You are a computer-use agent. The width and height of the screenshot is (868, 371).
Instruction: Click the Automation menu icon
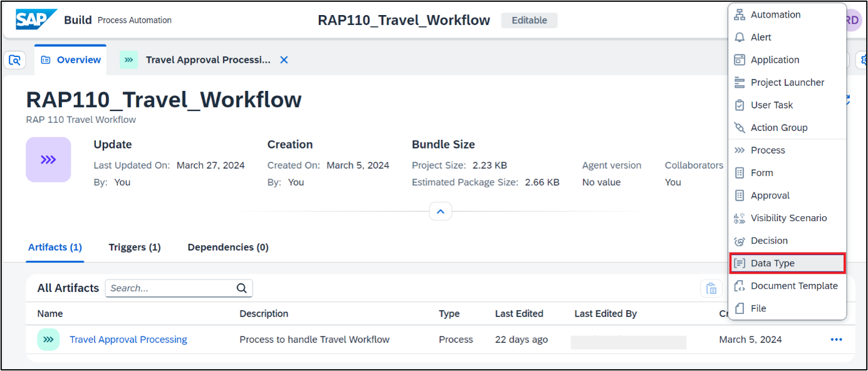pos(740,14)
